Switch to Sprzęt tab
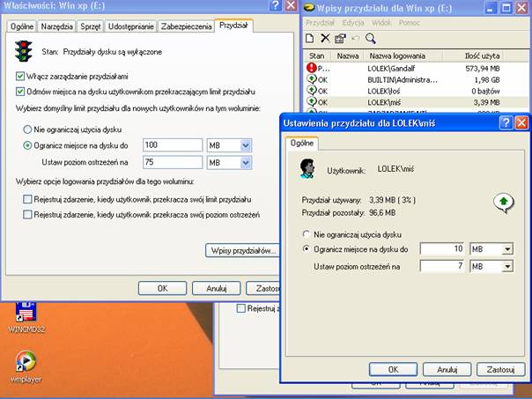Screen dimensions: 532x399 click(x=90, y=26)
